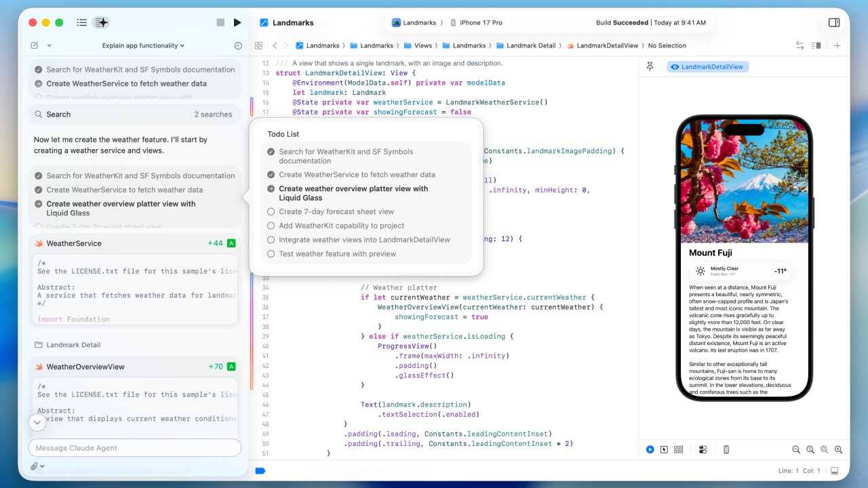Click the Build Succeeded status message
This screenshot has height=488, width=868.
[x=622, y=22]
